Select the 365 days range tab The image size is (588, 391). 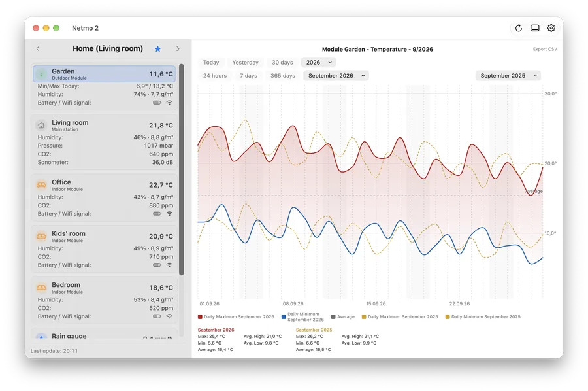pos(283,76)
